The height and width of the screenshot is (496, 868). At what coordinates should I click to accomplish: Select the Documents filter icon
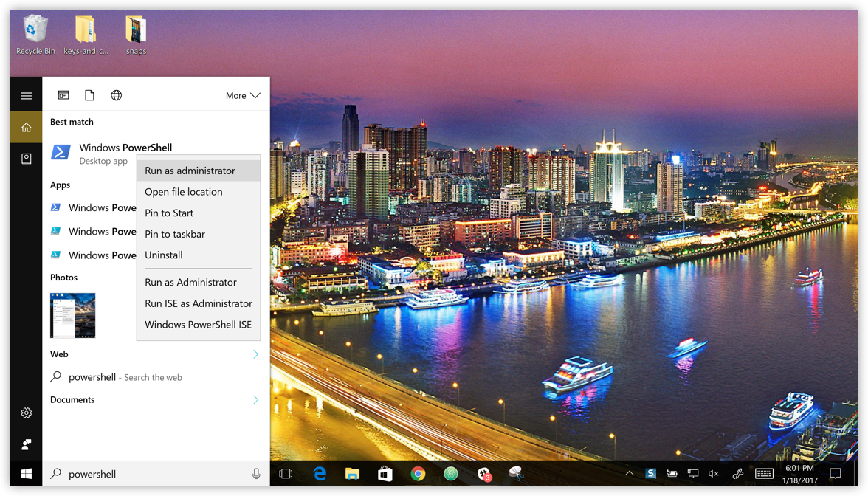(89, 95)
